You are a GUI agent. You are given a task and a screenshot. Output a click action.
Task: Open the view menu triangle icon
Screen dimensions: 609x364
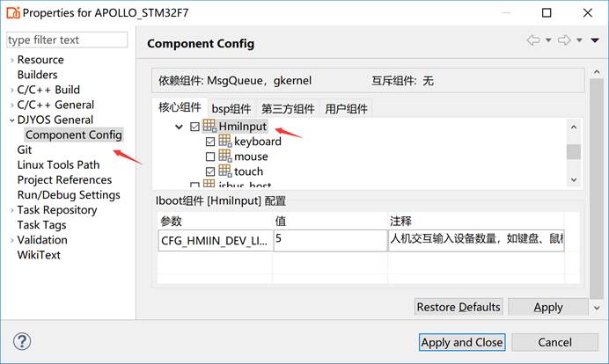(595, 40)
